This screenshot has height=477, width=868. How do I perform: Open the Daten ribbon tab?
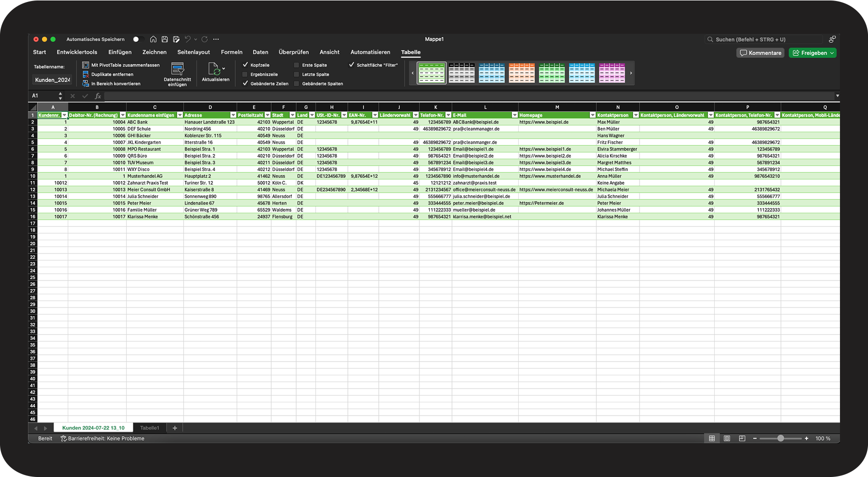tap(260, 52)
